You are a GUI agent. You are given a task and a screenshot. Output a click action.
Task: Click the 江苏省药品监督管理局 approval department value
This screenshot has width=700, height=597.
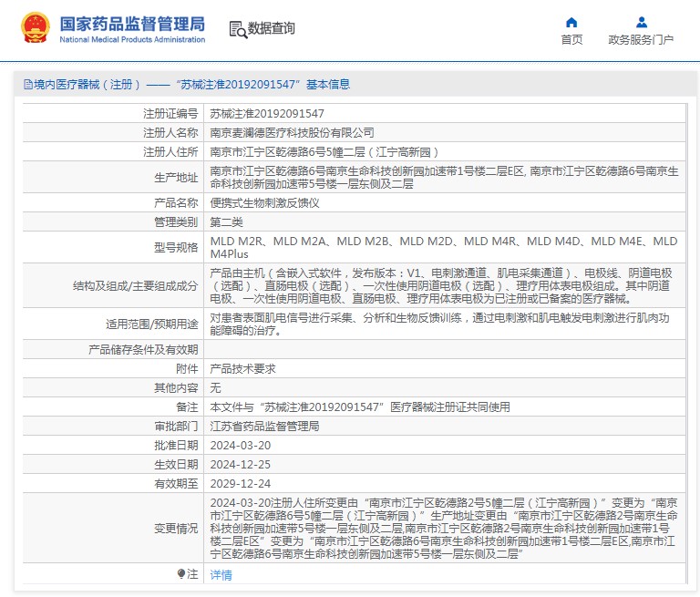point(264,427)
